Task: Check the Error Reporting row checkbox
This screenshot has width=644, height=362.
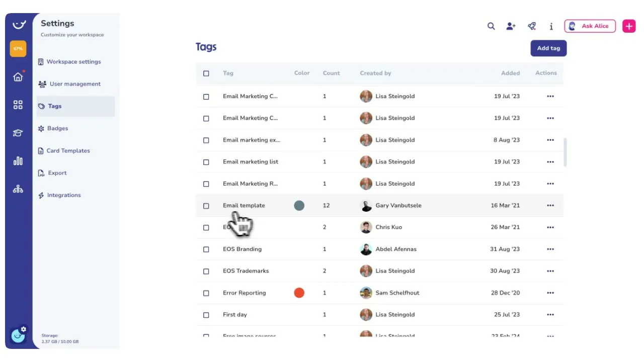Action: click(206, 293)
